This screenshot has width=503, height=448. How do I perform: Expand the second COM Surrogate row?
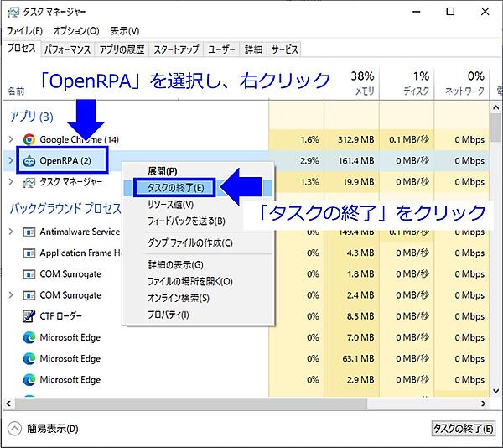click(11, 295)
